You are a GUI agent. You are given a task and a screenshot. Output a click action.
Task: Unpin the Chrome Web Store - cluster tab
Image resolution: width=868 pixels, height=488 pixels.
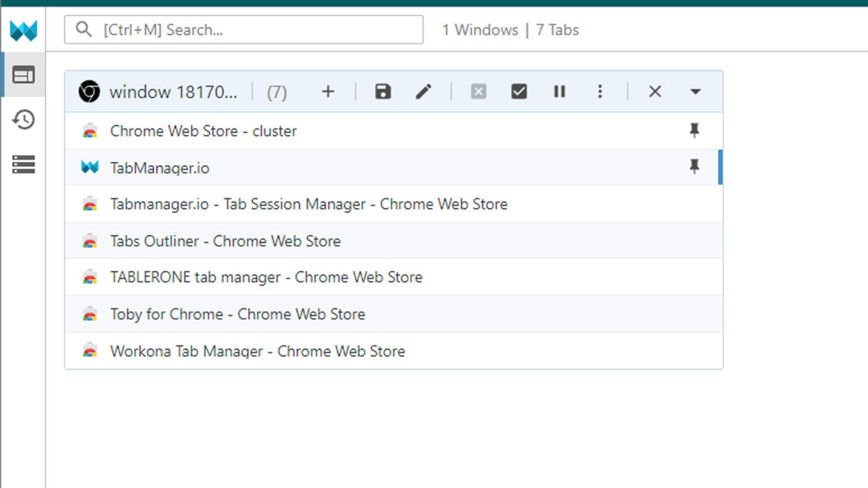[x=694, y=130]
